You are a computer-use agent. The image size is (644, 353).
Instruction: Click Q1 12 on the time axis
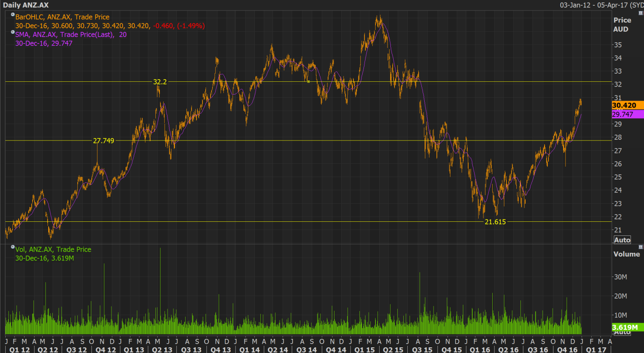[20, 349]
